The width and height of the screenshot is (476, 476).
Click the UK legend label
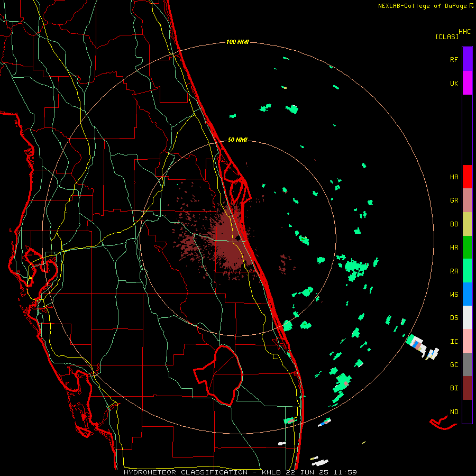(454, 83)
